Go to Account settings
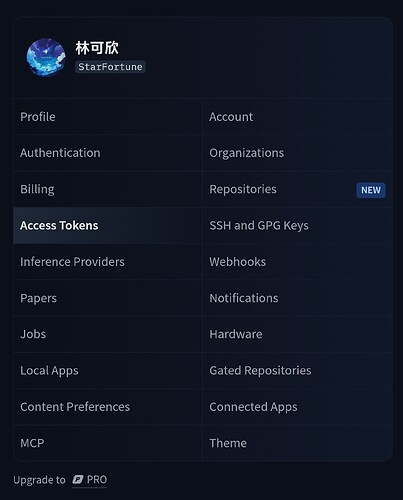Viewport: 403px width, 500px height. pyautogui.click(x=297, y=117)
